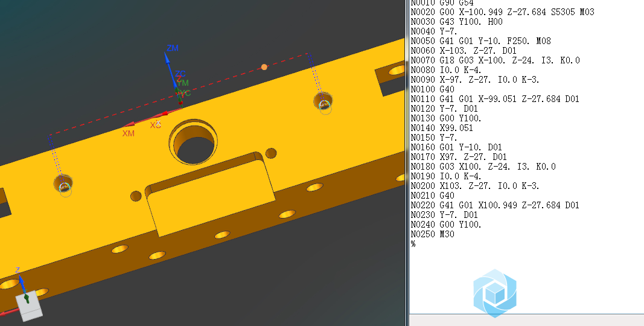Click line N0140 X99.051
This screenshot has height=326, width=644.
[442, 128]
